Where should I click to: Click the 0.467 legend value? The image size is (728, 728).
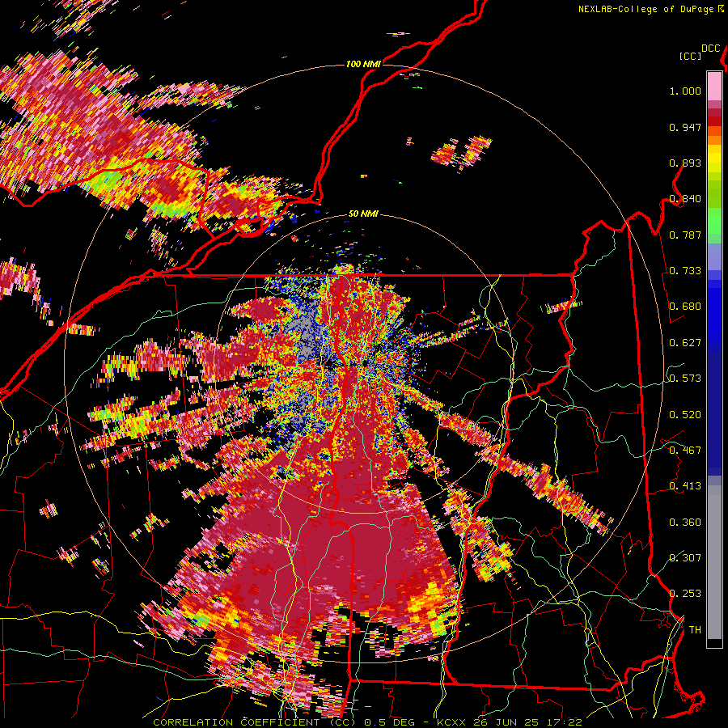tap(685, 451)
